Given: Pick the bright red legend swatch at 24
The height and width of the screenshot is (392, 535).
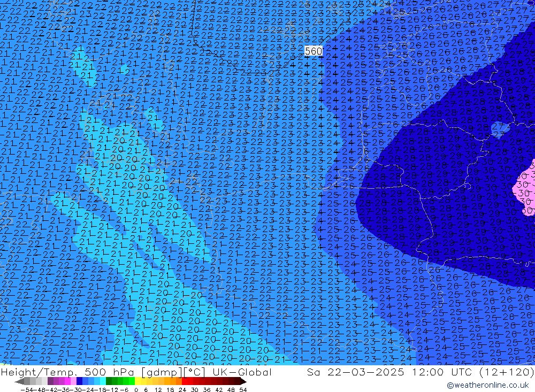Looking at the screenshot, I should tap(185, 381).
